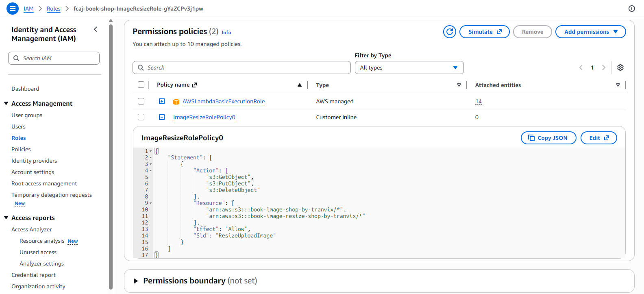Image resolution: width=644 pixels, height=294 pixels.
Task: Fold the Statement array at line 2
Action: coord(150,158)
